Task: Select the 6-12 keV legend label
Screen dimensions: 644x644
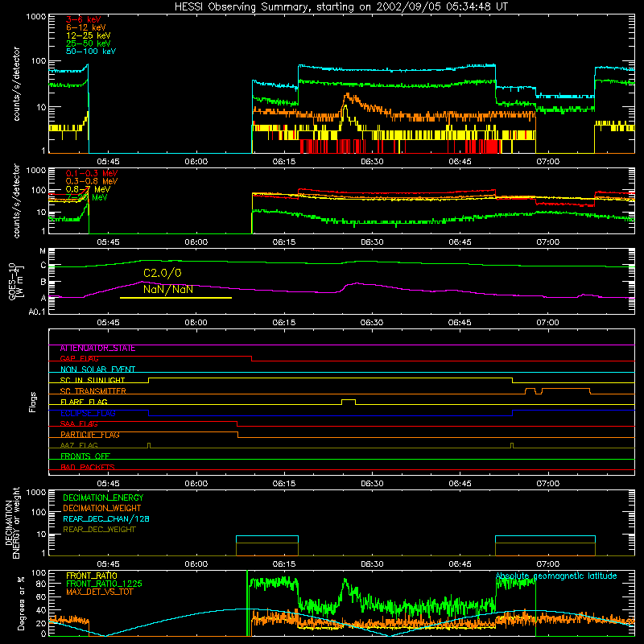Action: [x=86, y=27]
